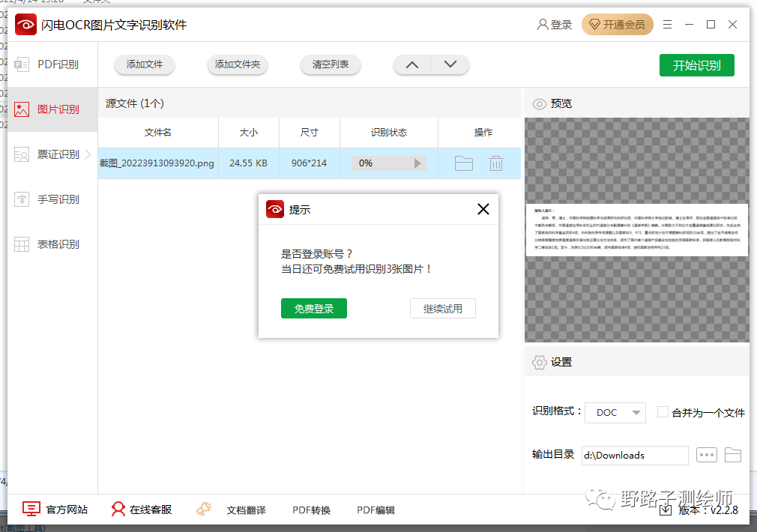The height and width of the screenshot is (532, 757).
Task: Select file row 截图_20223913093920.png
Action: [309, 163]
